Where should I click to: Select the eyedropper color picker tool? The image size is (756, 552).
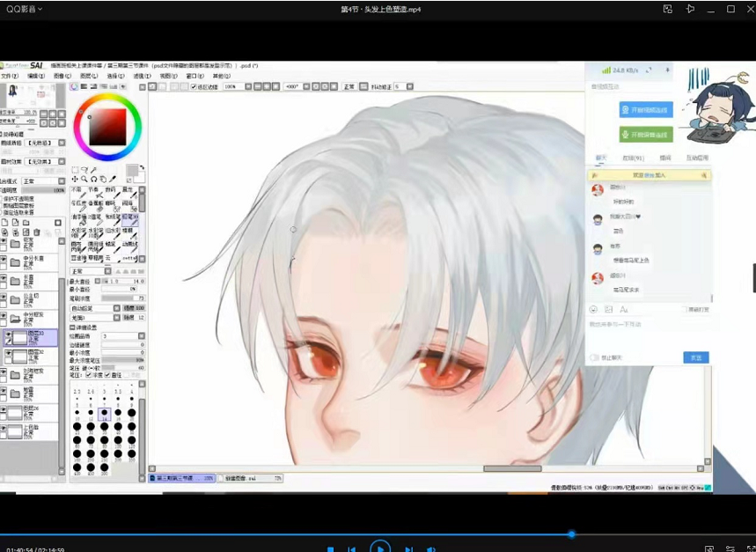coord(113,180)
